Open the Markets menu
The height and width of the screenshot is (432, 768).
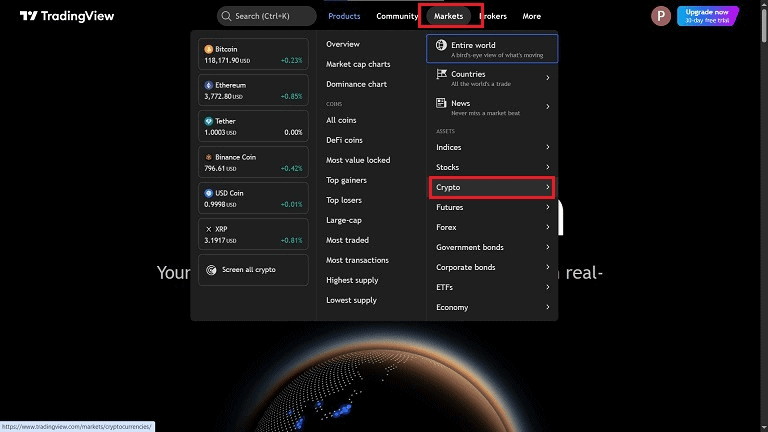click(448, 16)
